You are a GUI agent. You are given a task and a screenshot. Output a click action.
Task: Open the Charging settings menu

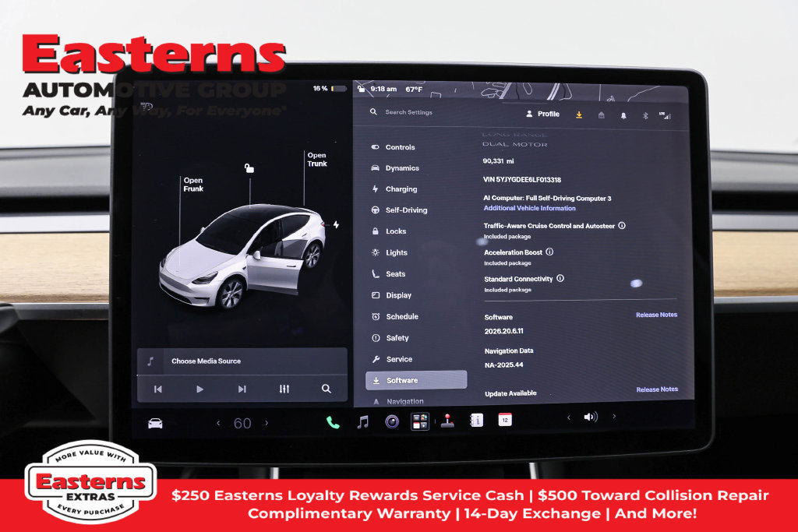[394, 188]
